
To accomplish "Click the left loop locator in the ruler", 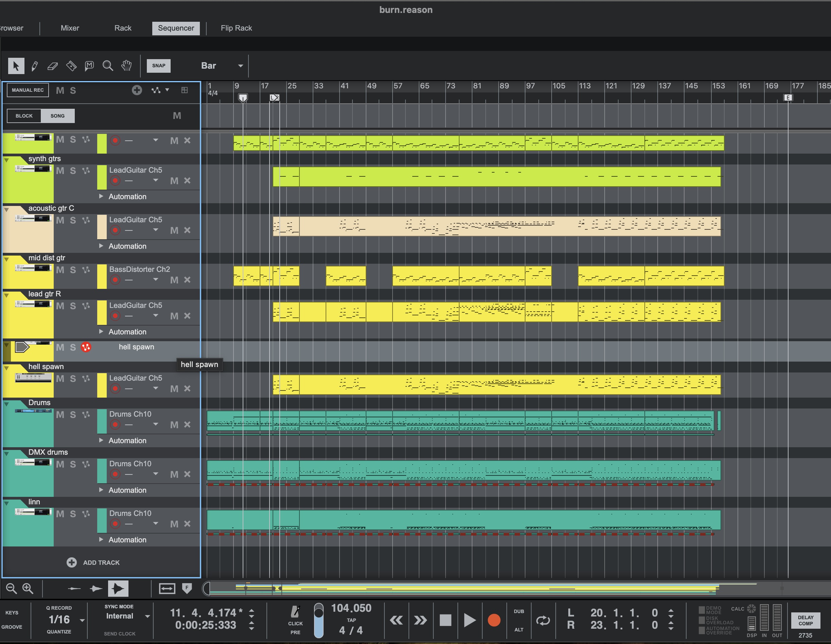I will coord(272,98).
